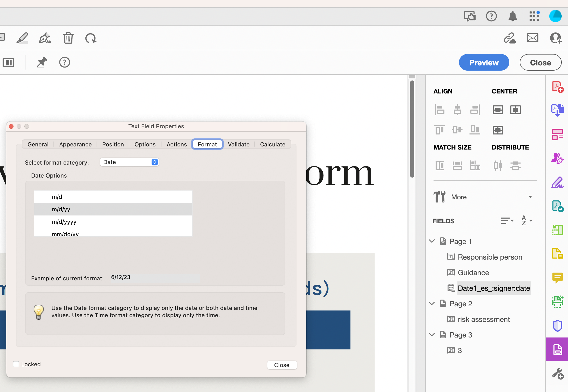The height and width of the screenshot is (392, 568).
Task: Select the pen/markup tool
Action: [x=22, y=38]
